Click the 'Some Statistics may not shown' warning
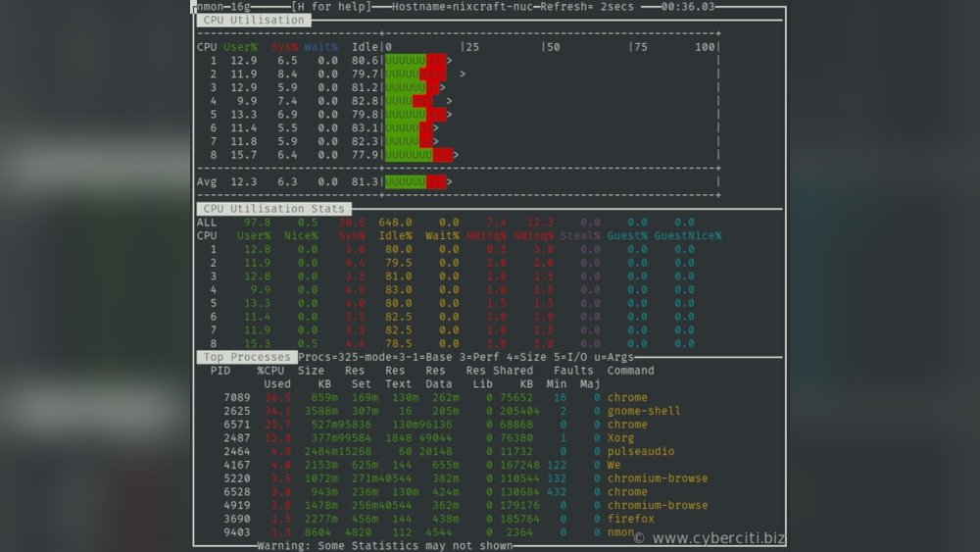This screenshot has width=980, height=552. click(384, 545)
